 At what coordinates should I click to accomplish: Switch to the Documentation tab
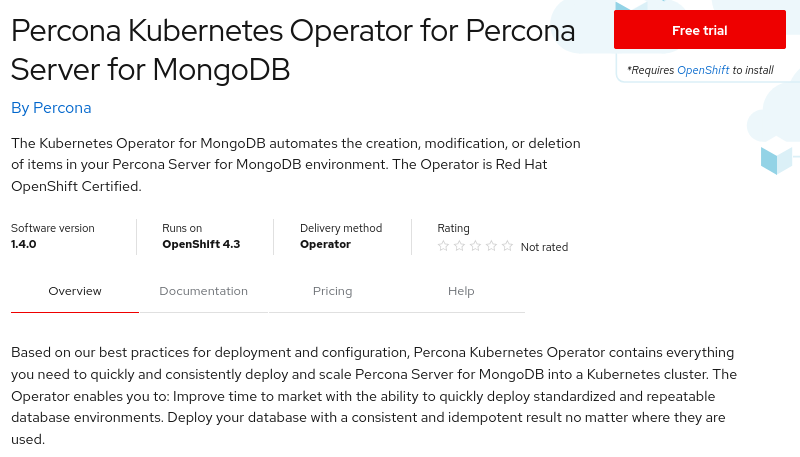[203, 291]
